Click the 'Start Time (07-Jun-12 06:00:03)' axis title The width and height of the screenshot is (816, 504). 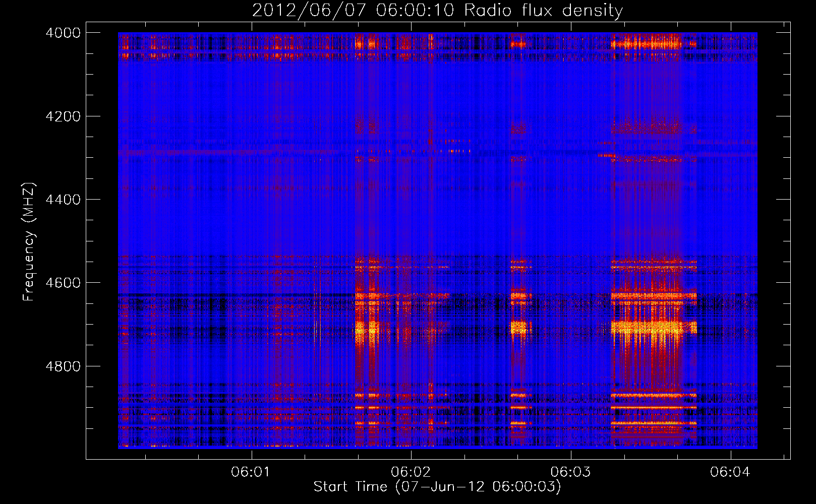pos(437,487)
